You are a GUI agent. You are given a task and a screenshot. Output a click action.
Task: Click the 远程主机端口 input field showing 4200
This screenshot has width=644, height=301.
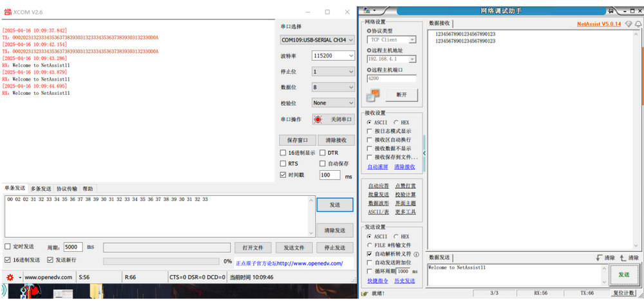(x=391, y=79)
